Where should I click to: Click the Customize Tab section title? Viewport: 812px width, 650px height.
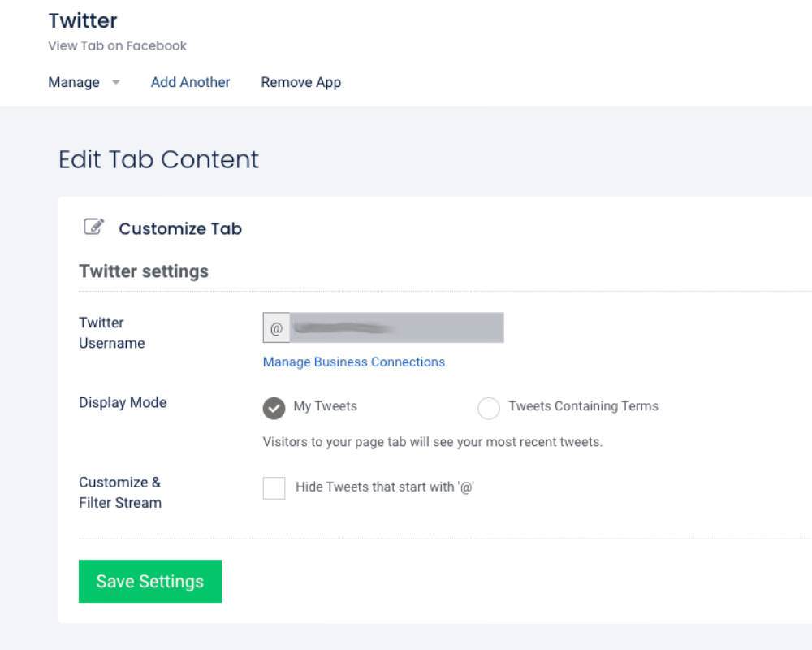[x=180, y=228]
